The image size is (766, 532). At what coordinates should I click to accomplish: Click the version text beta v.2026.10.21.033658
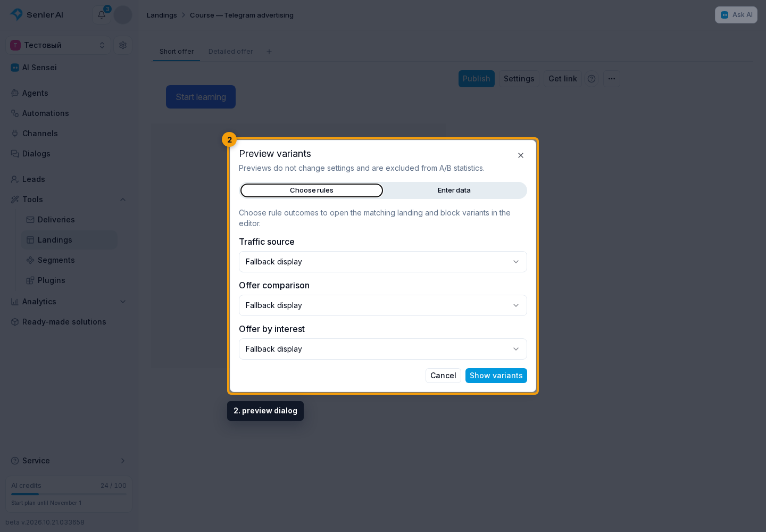(x=45, y=522)
